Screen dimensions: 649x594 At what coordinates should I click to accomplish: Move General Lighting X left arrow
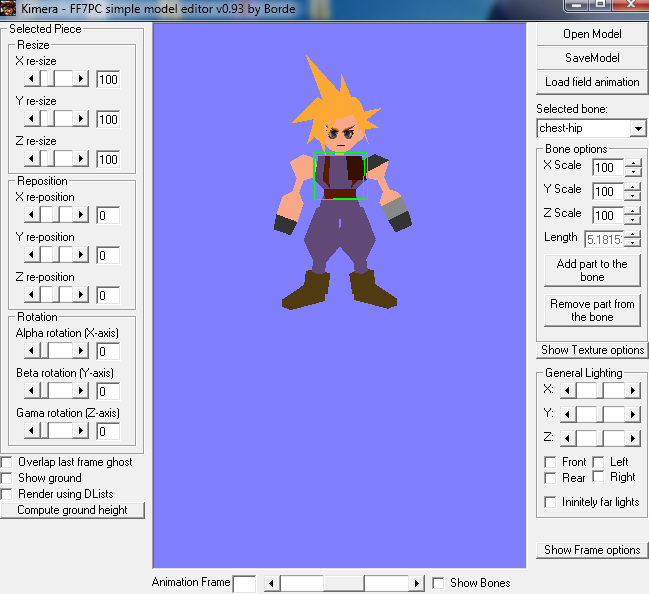pos(567,390)
